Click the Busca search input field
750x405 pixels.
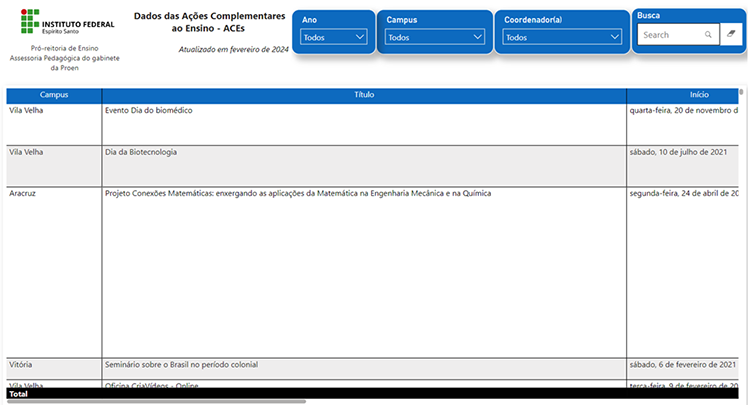(x=678, y=35)
